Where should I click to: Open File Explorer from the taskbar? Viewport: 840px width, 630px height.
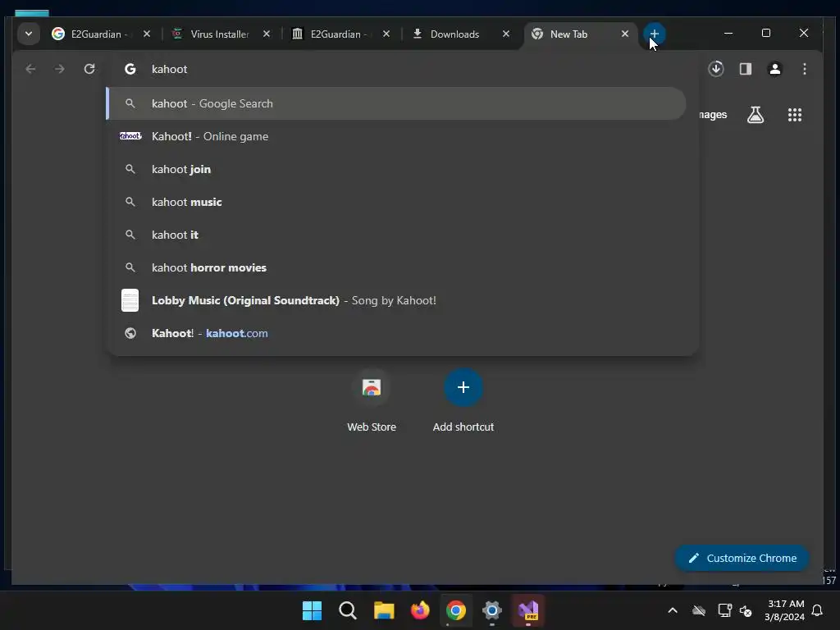pyautogui.click(x=384, y=610)
